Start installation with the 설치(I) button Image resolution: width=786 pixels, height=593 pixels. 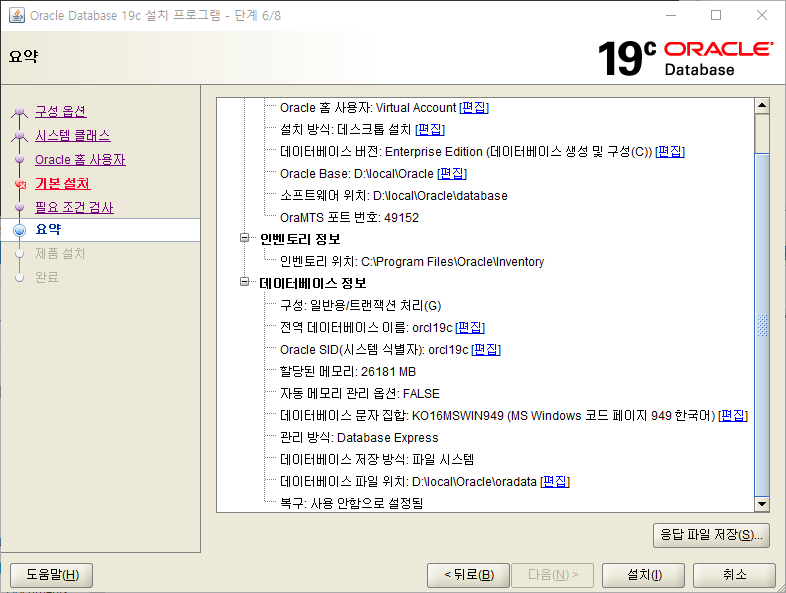coord(644,575)
